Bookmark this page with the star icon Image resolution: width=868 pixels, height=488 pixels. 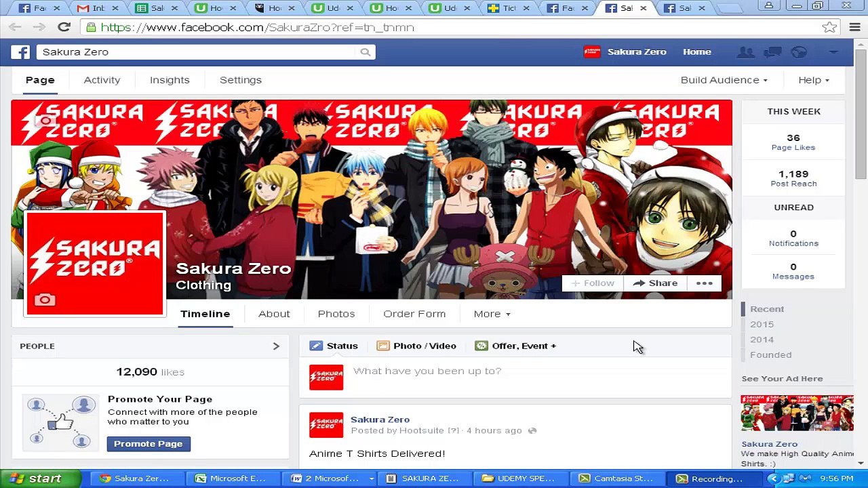829,27
